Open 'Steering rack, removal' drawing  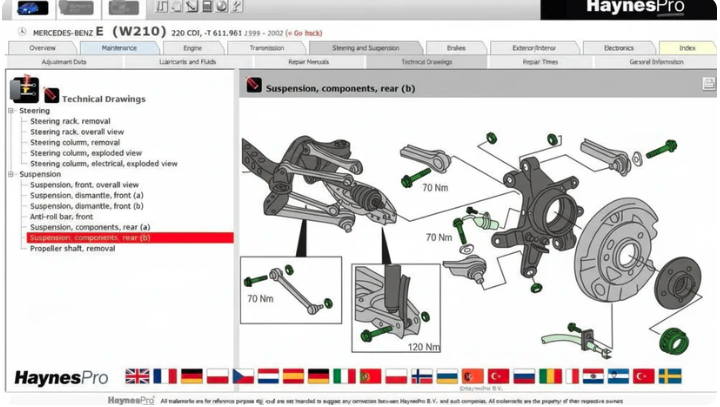tap(70, 121)
